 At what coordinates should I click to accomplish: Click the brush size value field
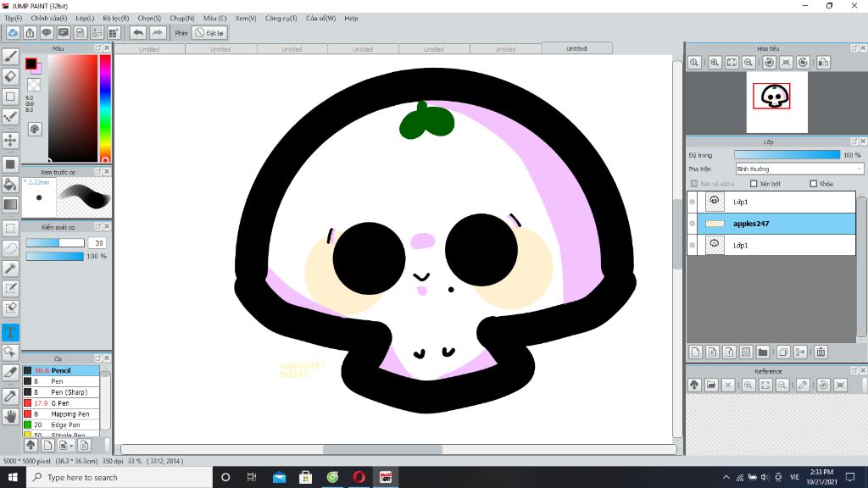pyautogui.click(x=98, y=243)
